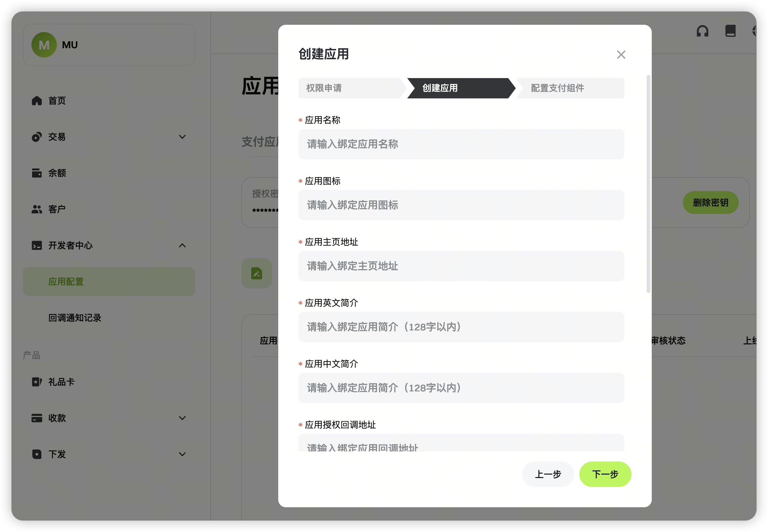Image resolution: width=768 pixels, height=532 pixels.
Task: Close the 创建应用 dialog
Action: [621, 55]
